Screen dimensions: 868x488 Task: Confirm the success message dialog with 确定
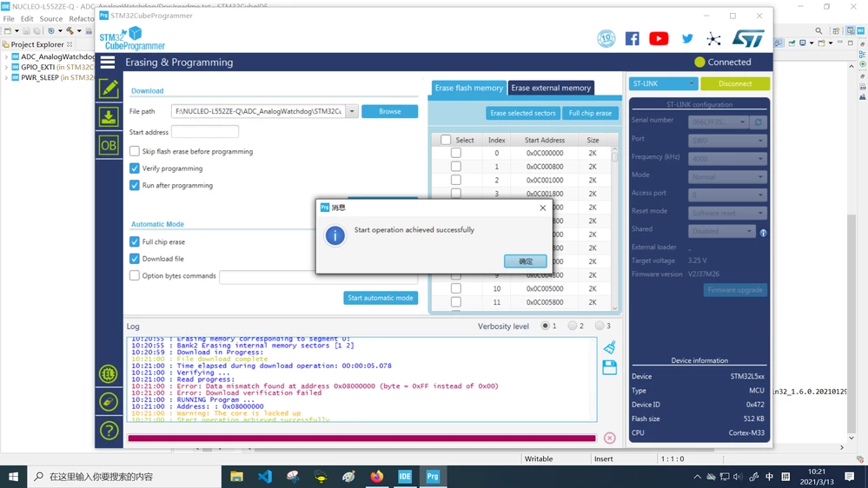click(x=526, y=261)
